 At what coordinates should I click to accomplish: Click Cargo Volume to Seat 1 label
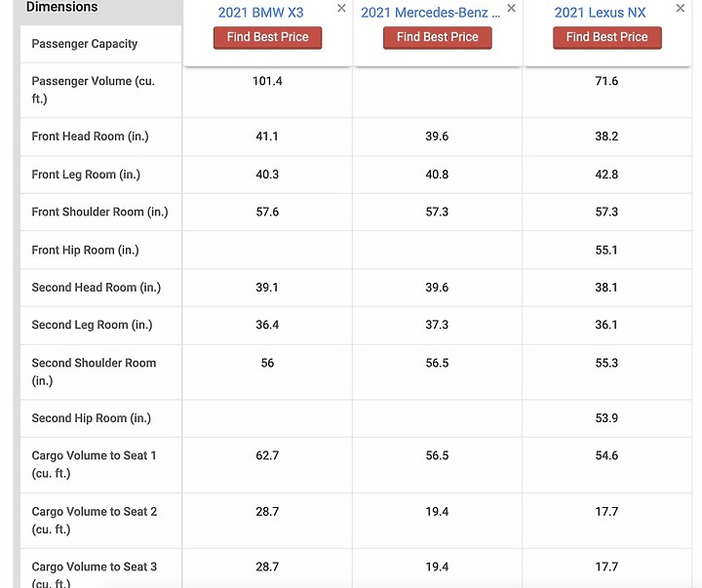tap(94, 464)
